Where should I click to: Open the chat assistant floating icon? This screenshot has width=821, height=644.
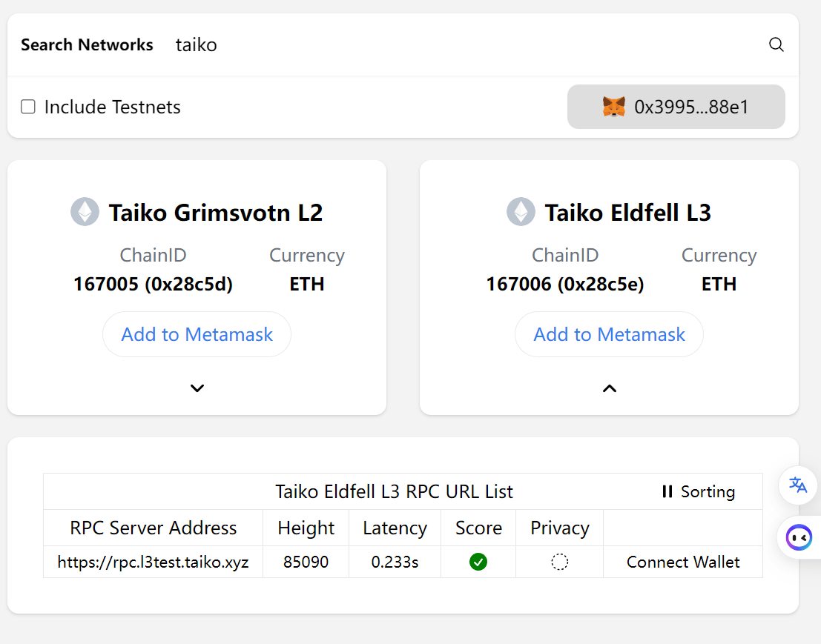tap(799, 537)
